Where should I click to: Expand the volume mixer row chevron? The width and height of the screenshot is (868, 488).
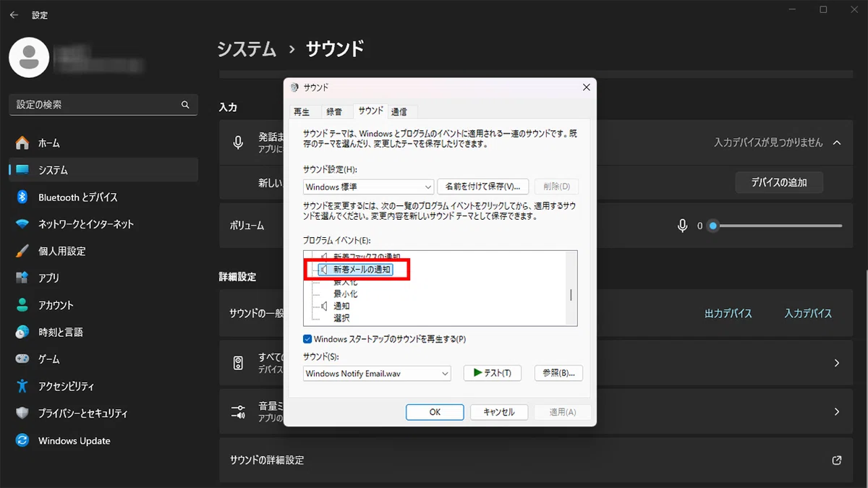pyautogui.click(x=837, y=412)
